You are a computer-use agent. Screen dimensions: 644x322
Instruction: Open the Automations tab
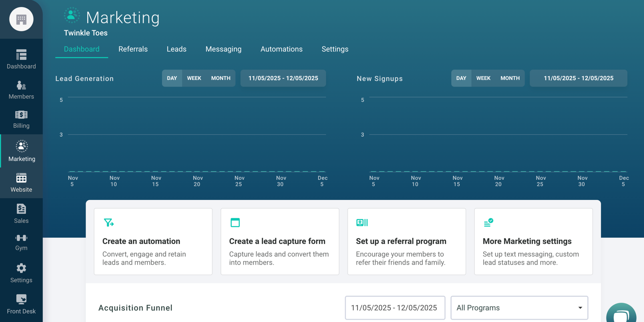tap(281, 49)
